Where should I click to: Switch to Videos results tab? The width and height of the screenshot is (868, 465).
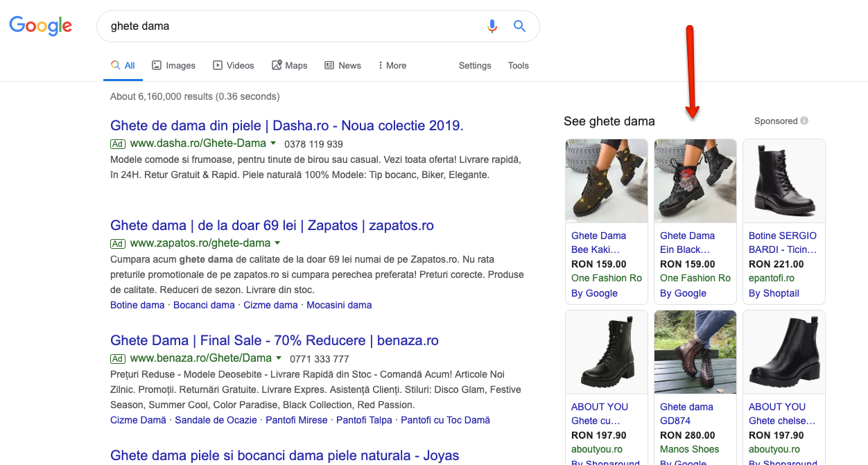pyautogui.click(x=233, y=65)
